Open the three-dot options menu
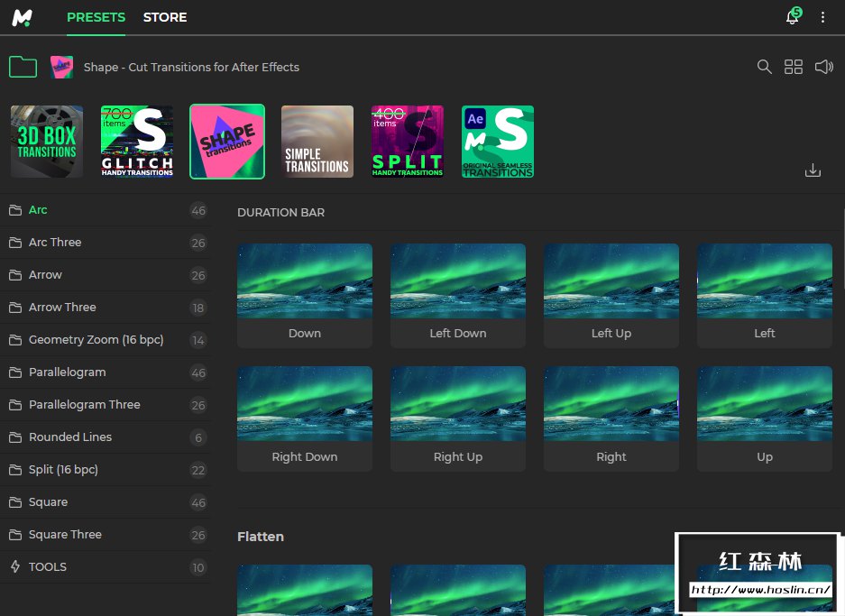845x616 pixels. point(822,17)
